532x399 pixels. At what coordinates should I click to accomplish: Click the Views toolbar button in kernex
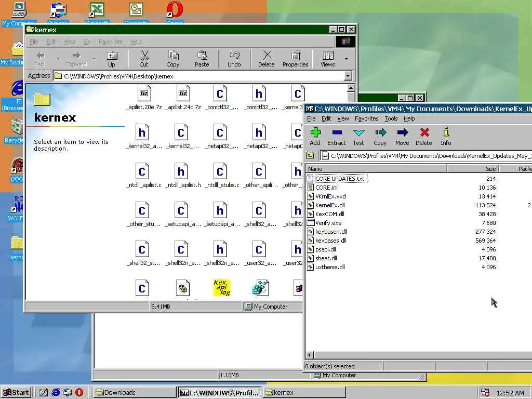click(328, 59)
